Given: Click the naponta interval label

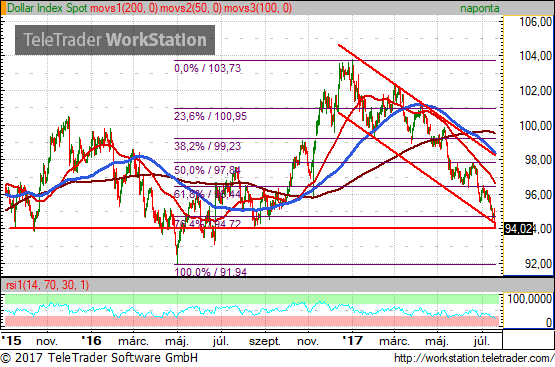Looking at the screenshot, I should click(480, 8).
